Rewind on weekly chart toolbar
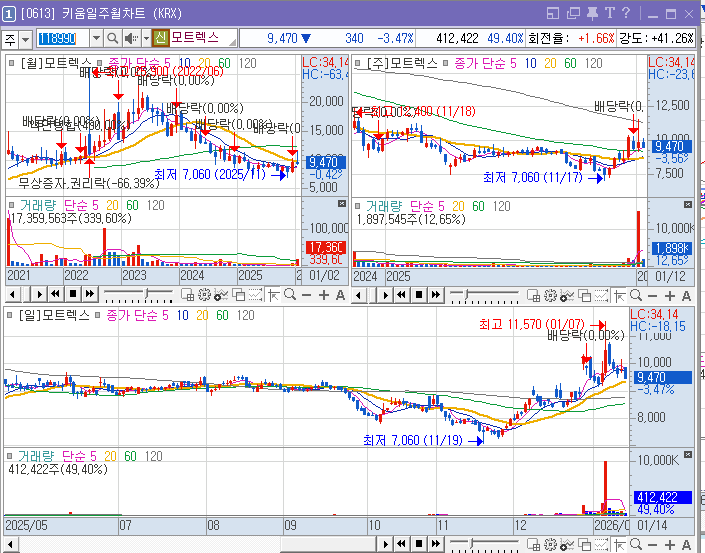This screenshot has width=705, height=553. [x=402, y=295]
